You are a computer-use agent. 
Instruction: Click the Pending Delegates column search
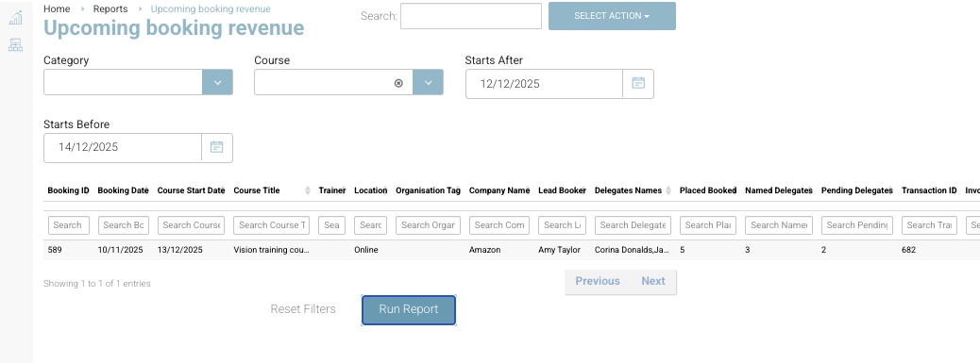pyautogui.click(x=857, y=225)
